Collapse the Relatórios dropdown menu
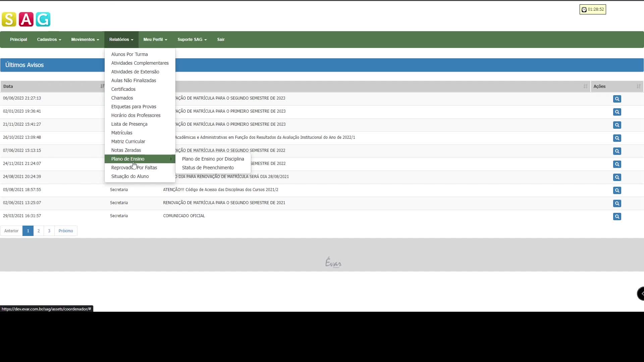The width and height of the screenshot is (644, 362). [121, 40]
